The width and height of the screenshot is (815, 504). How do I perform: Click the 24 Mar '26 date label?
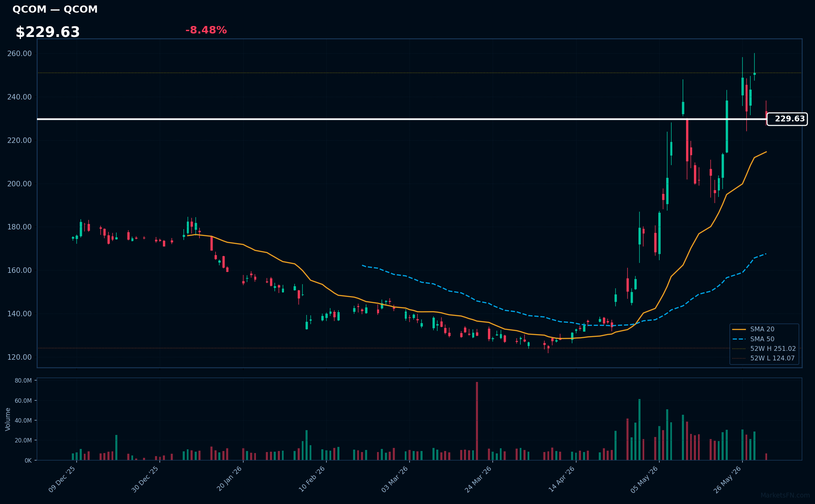[478, 479]
